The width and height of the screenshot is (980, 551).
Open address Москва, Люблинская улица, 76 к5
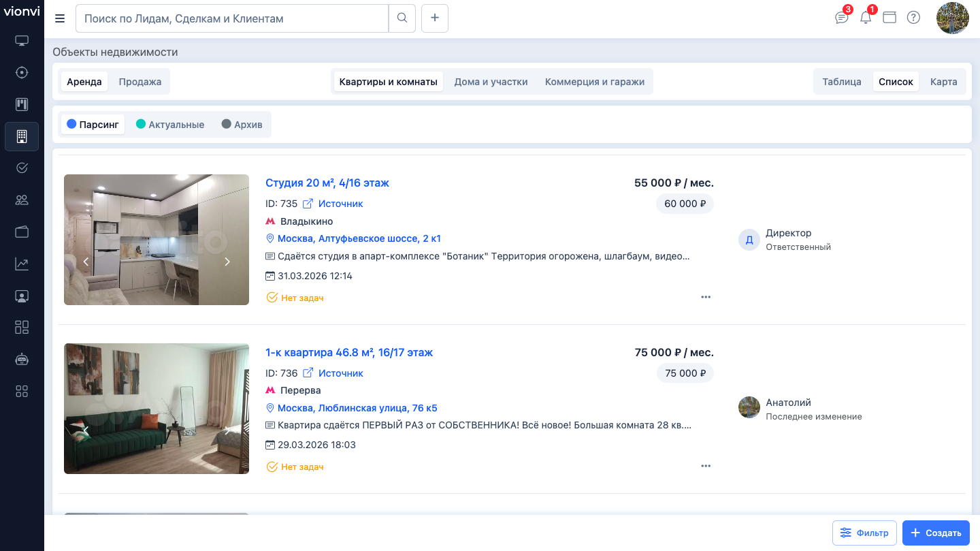(x=357, y=408)
